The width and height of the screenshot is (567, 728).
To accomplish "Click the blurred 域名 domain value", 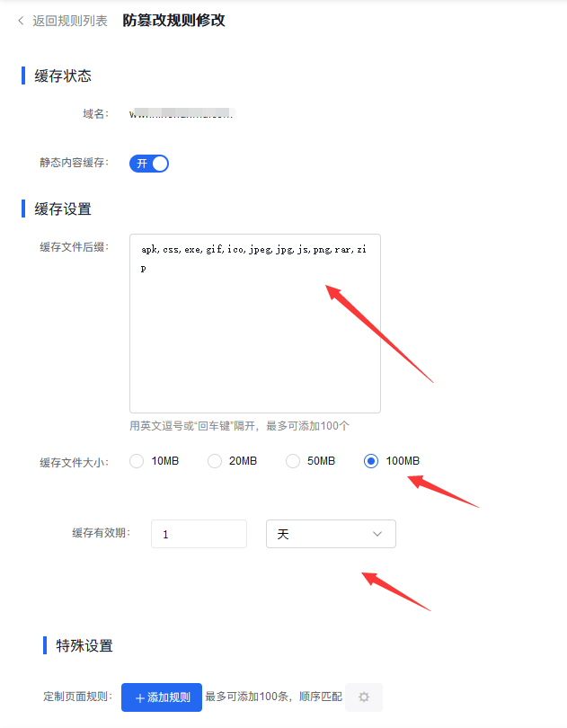I will click(182, 113).
